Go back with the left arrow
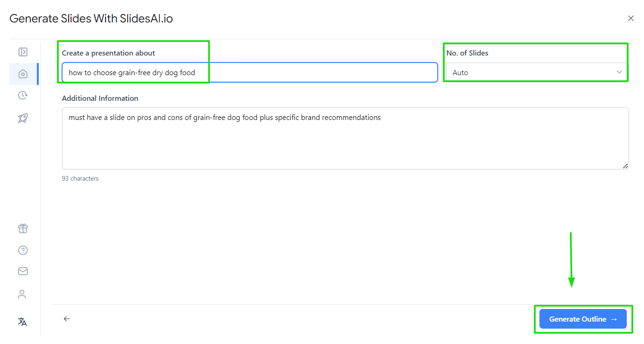This screenshot has height=344, width=644. (x=67, y=319)
